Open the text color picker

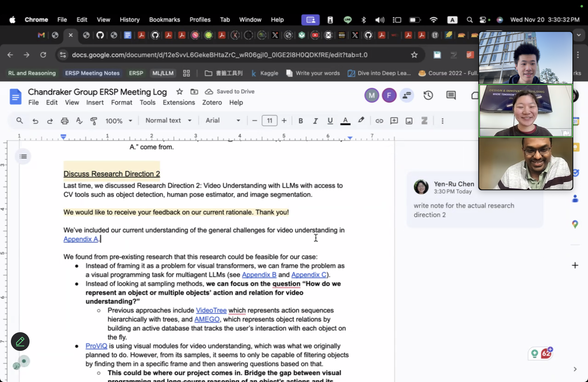pos(345,121)
